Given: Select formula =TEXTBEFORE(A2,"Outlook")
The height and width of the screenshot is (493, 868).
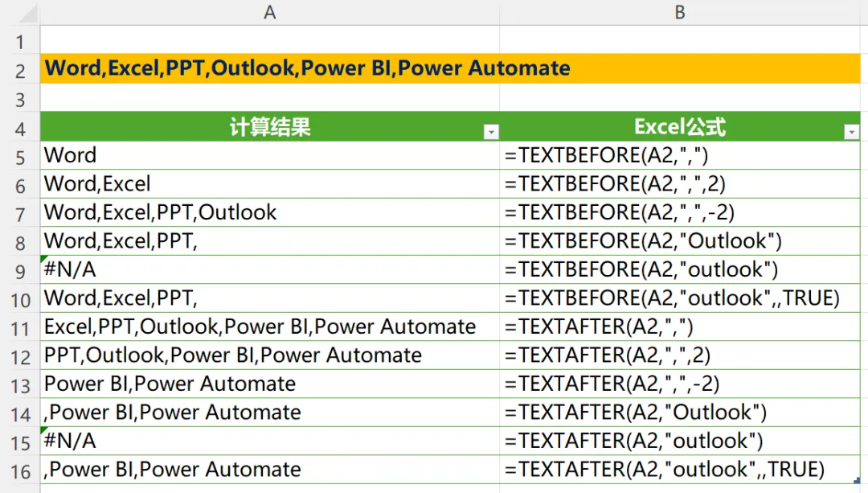Looking at the screenshot, I should 680,241.
